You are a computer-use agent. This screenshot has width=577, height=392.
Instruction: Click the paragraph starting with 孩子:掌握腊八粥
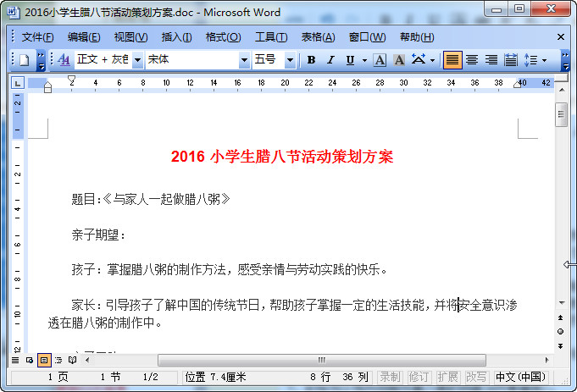click(x=230, y=269)
